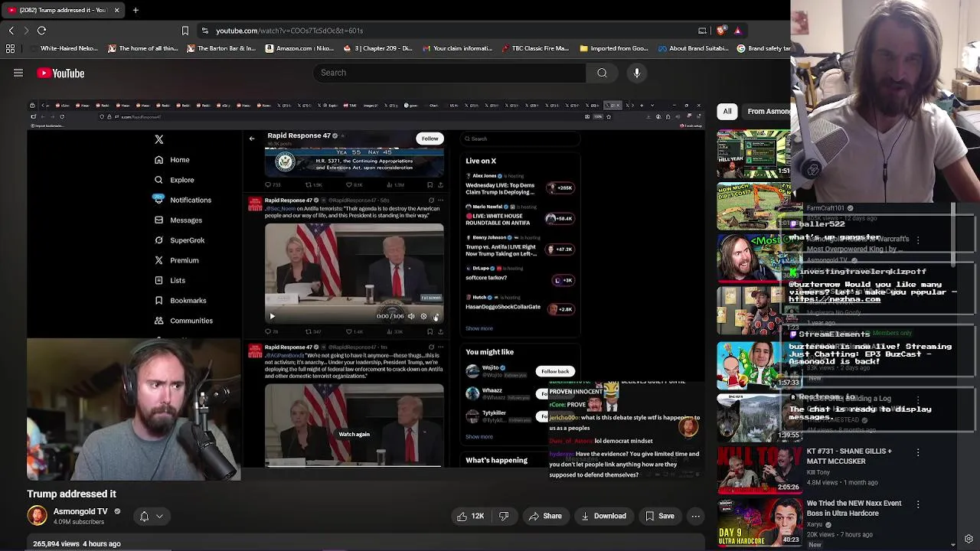Dislike the video with thumbs down
The image size is (980, 551).
[504, 516]
